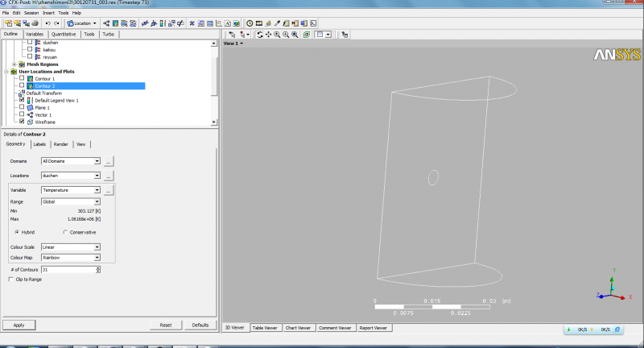
Task: Open the Variable dropdown showing Temperature
Action: click(x=97, y=190)
